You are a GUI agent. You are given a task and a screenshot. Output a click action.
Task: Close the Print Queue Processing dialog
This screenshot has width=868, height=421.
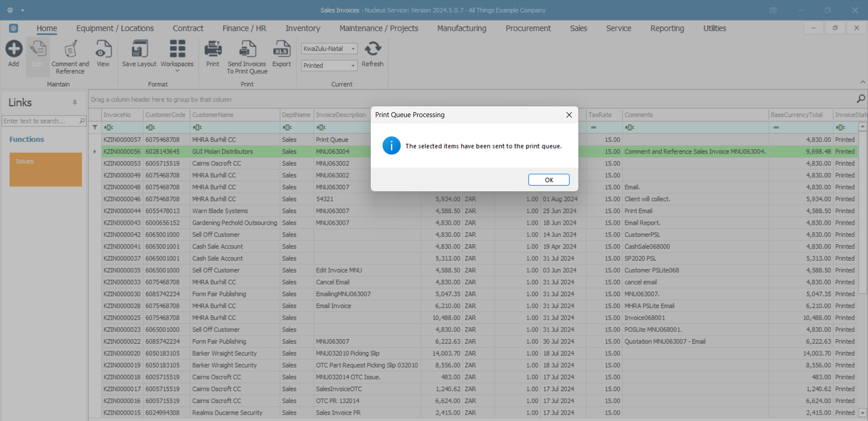click(x=569, y=115)
